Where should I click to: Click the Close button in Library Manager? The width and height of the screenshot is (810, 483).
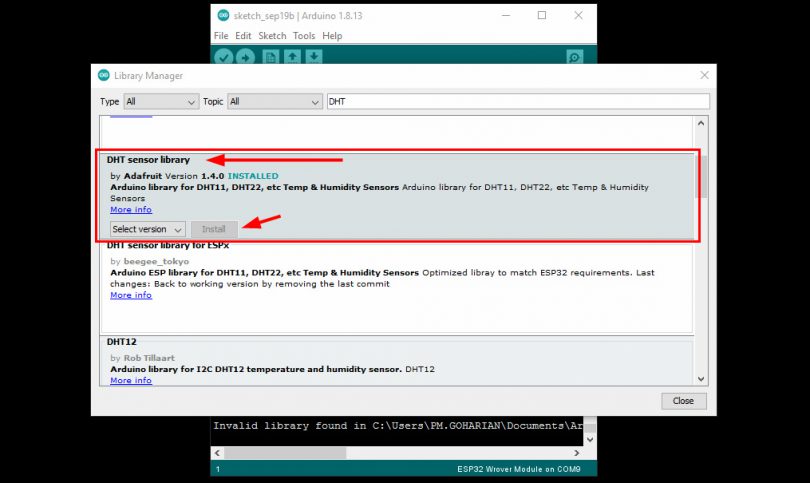point(683,401)
